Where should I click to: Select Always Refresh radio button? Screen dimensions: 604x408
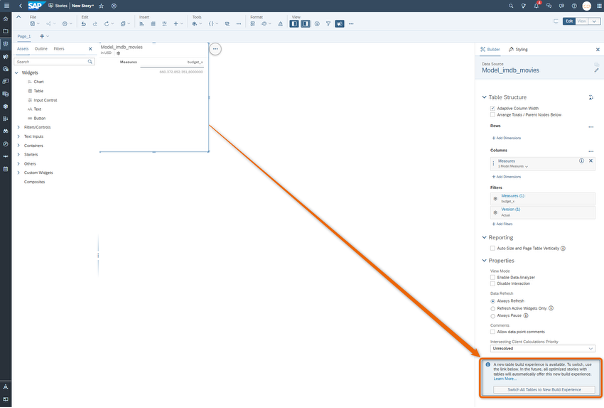tap(492, 301)
